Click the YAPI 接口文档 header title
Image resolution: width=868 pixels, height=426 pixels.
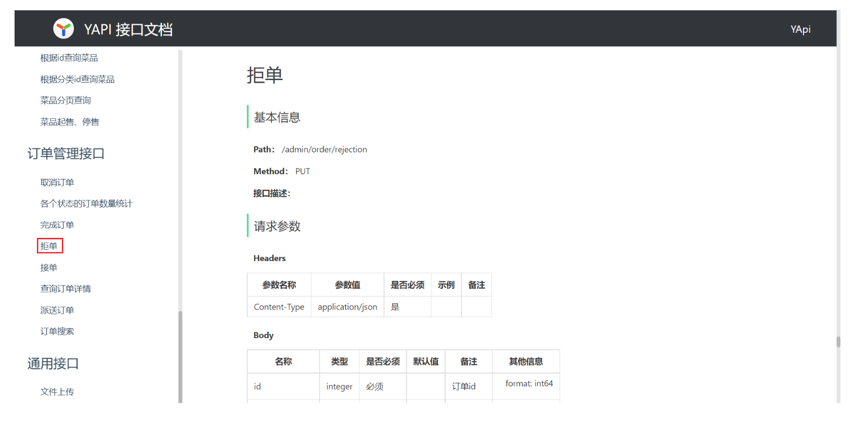[128, 30]
